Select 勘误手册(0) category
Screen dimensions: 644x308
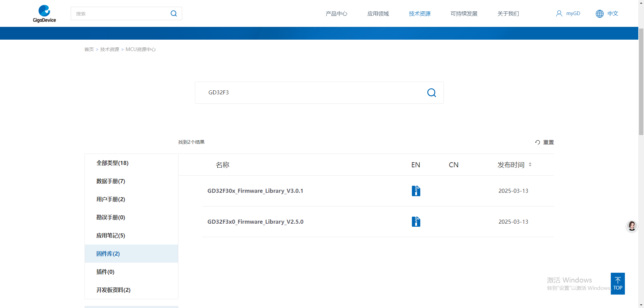tap(131, 217)
